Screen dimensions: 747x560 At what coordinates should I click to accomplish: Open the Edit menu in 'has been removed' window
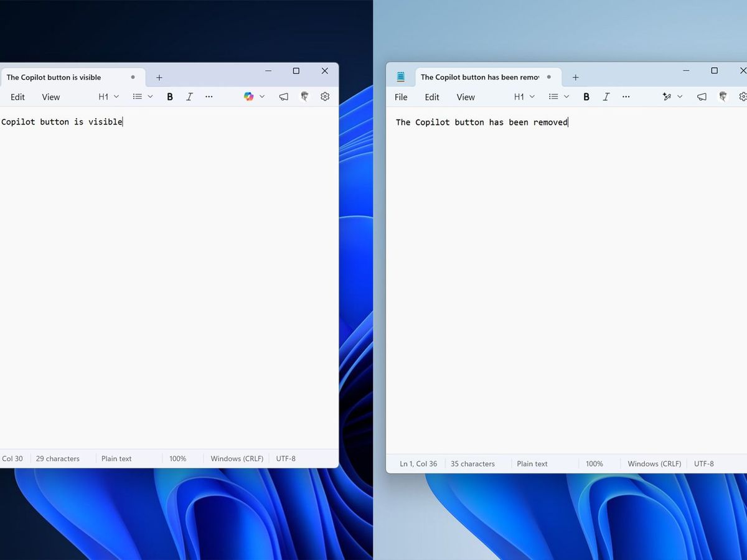point(432,97)
